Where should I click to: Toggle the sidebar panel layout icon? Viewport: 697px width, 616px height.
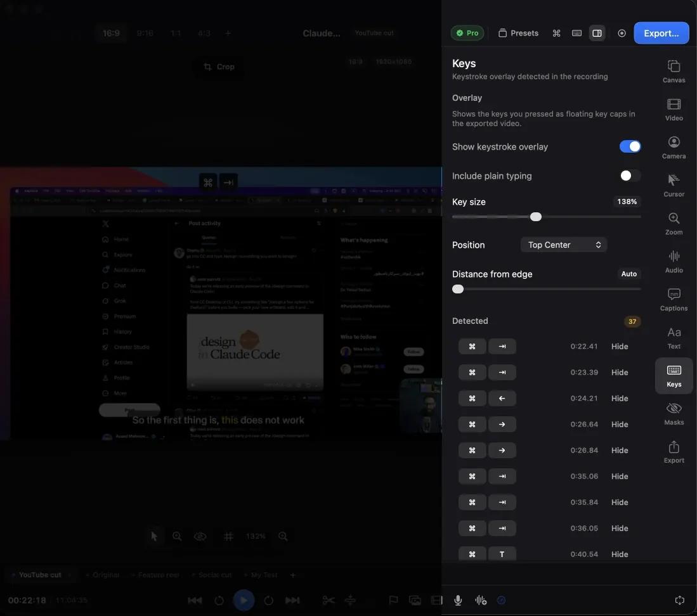[x=597, y=33]
